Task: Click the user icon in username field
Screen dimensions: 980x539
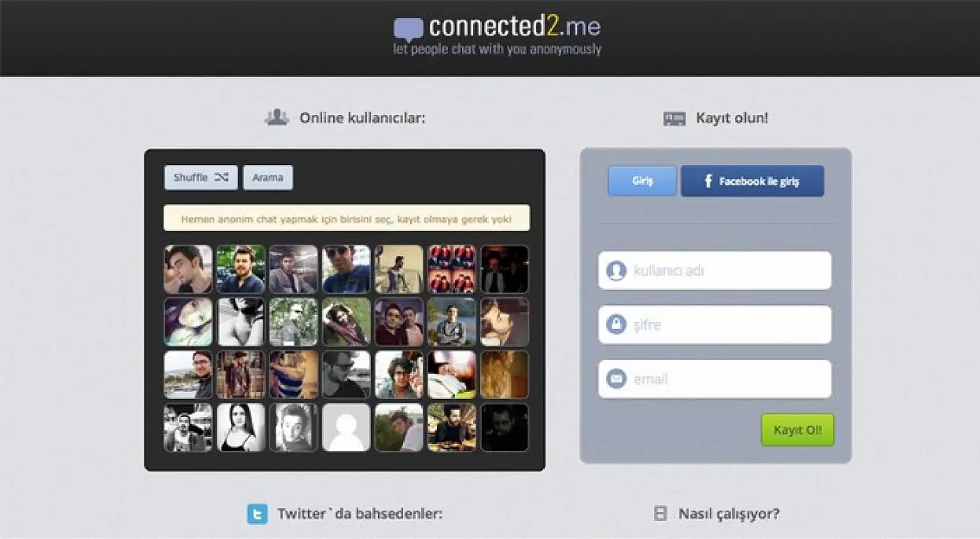Action: click(616, 271)
